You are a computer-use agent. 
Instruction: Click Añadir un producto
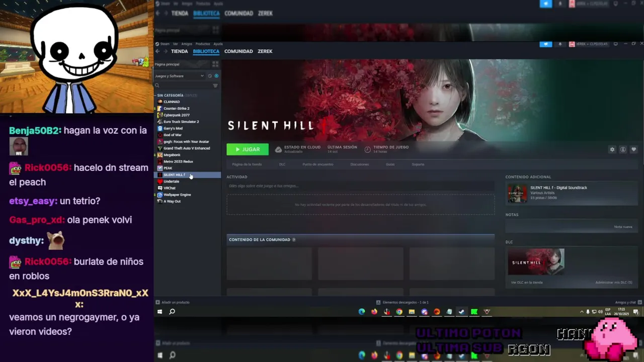coord(173,302)
